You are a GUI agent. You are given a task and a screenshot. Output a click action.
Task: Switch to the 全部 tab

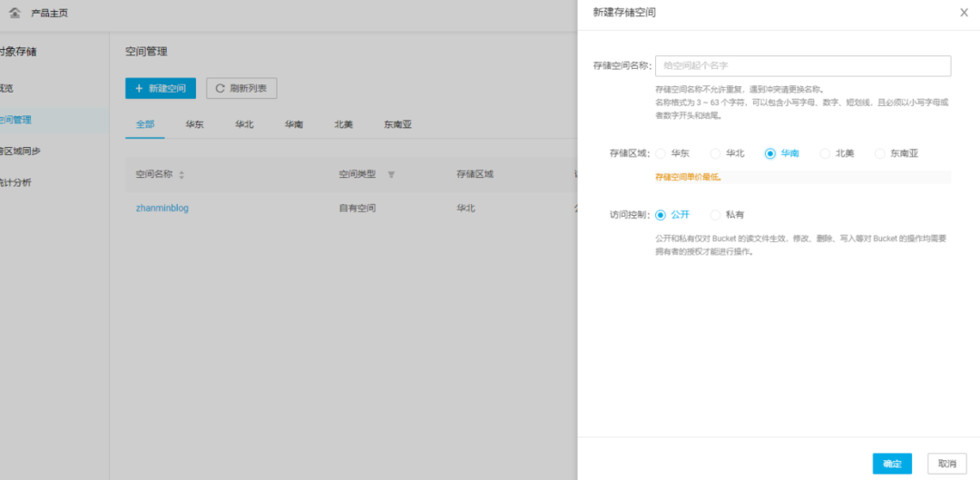click(145, 124)
